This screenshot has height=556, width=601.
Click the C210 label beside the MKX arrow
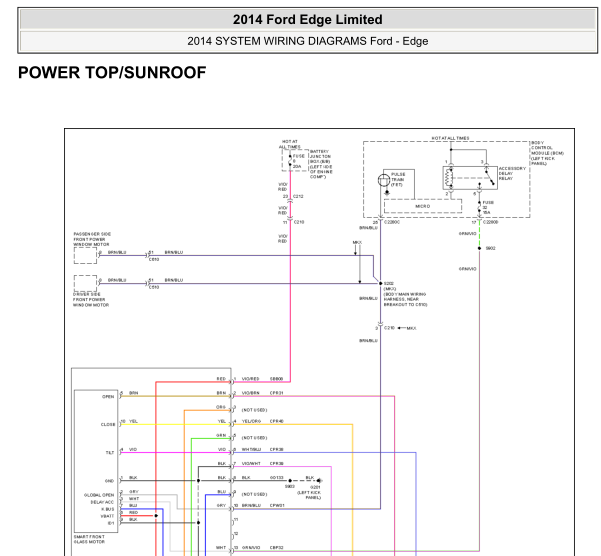pyautogui.click(x=389, y=328)
